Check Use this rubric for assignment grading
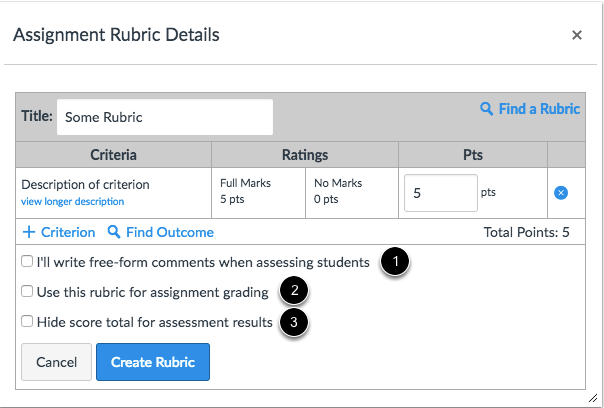 click(27, 293)
